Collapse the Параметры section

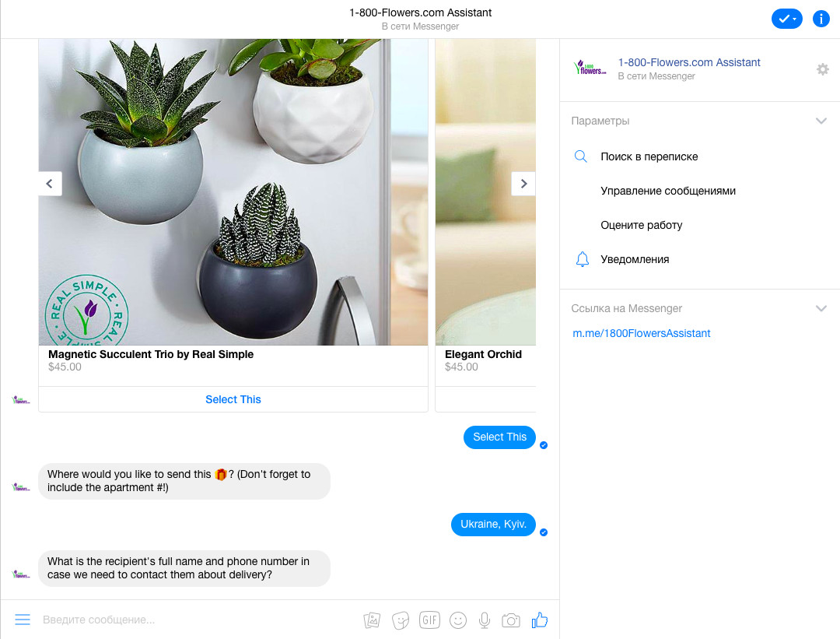coord(821,121)
